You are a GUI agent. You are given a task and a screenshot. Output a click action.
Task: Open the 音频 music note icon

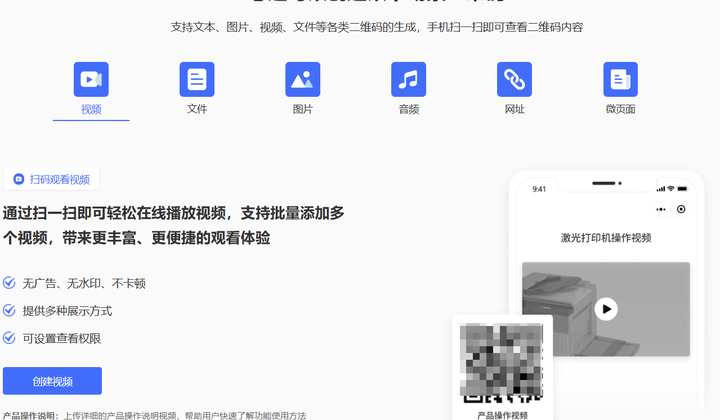point(408,79)
